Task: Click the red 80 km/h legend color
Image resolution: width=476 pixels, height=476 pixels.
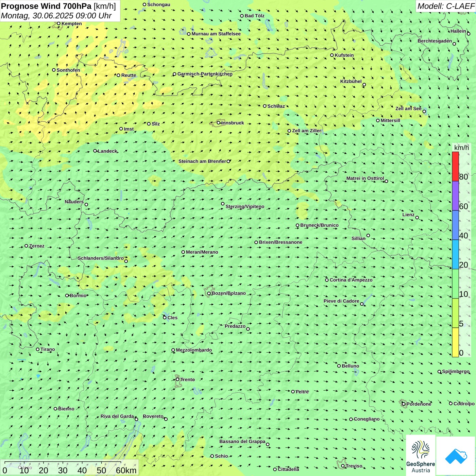Action: click(x=455, y=167)
